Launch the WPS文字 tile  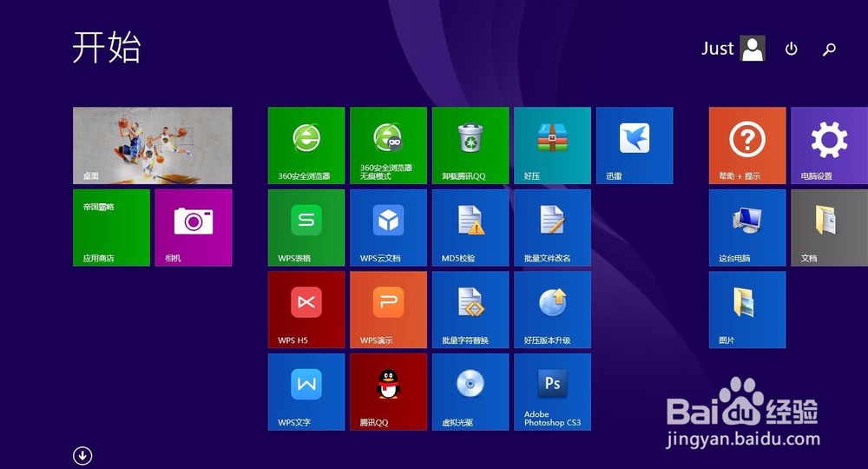click(306, 392)
